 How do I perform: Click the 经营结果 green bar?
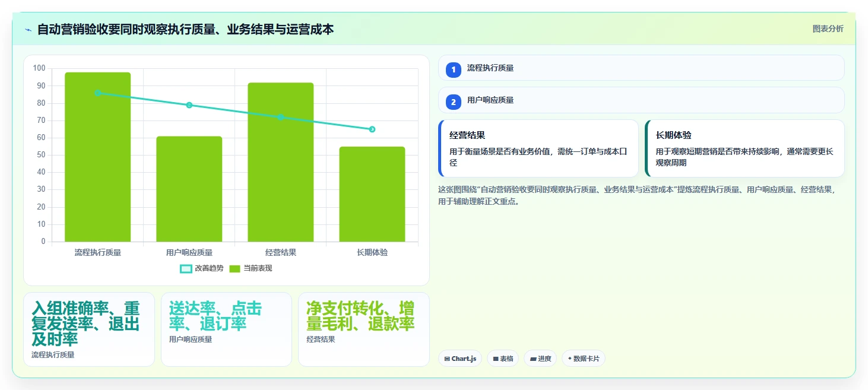coord(281,162)
